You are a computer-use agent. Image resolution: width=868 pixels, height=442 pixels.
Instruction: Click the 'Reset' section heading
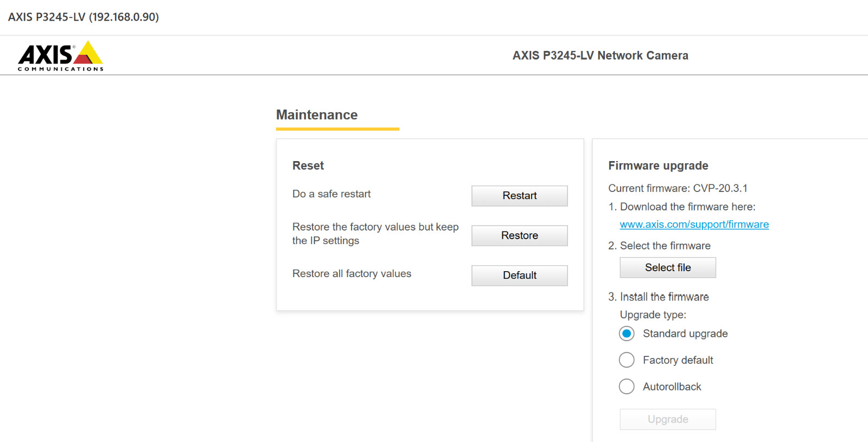point(308,165)
